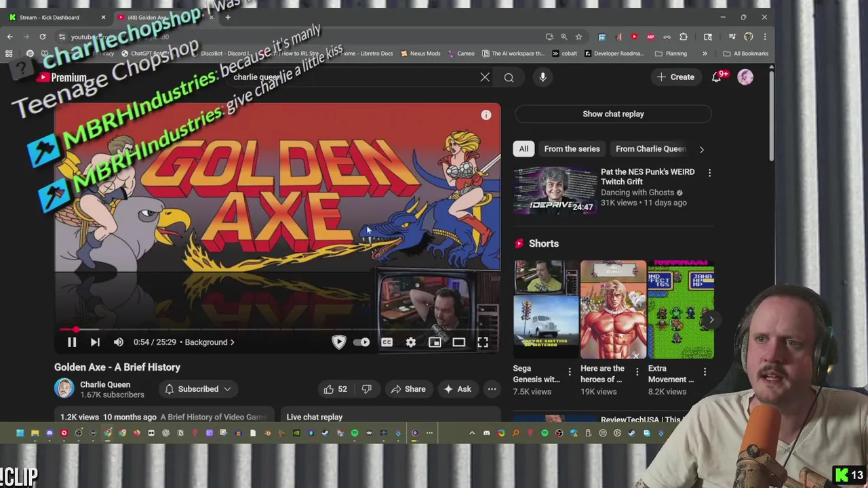Select the All filter chip
Image resolution: width=868 pixels, height=488 pixels.
(x=524, y=149)
